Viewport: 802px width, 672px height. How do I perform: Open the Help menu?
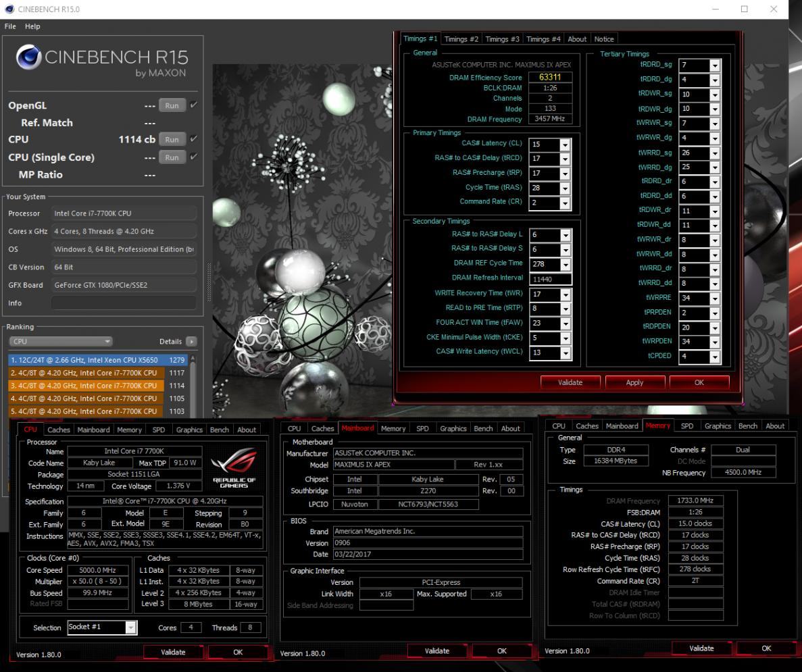coord(32,26)
